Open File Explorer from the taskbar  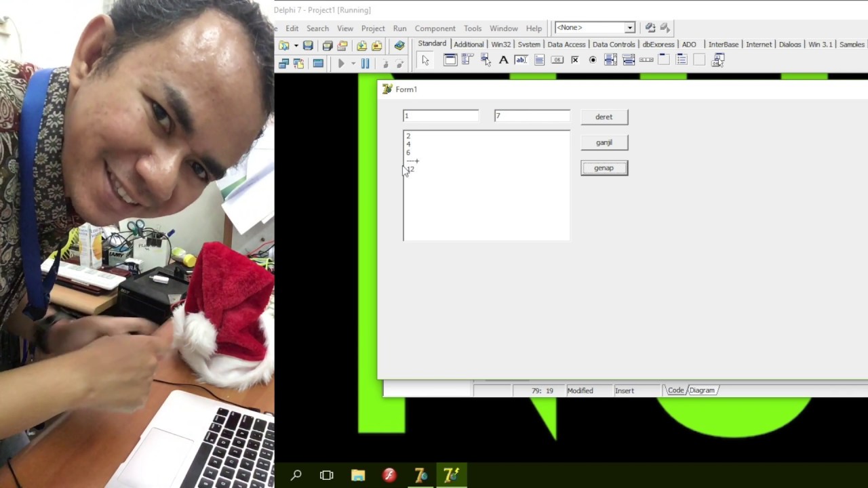[358, 475]
